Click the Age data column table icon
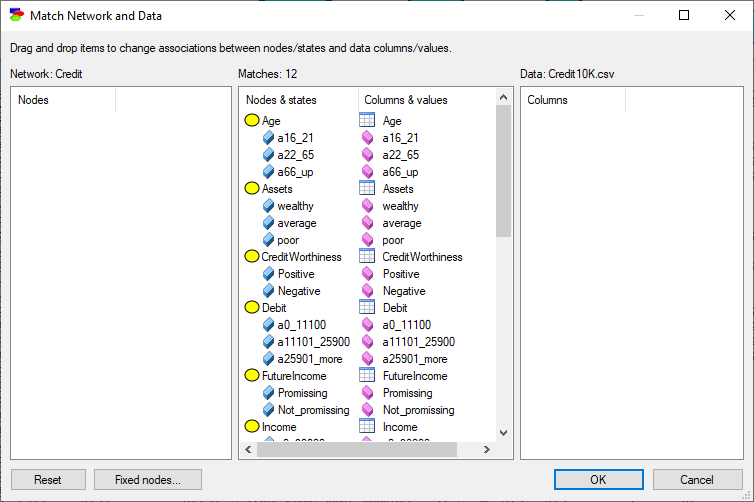754x502 pixels. coord(367,120)
